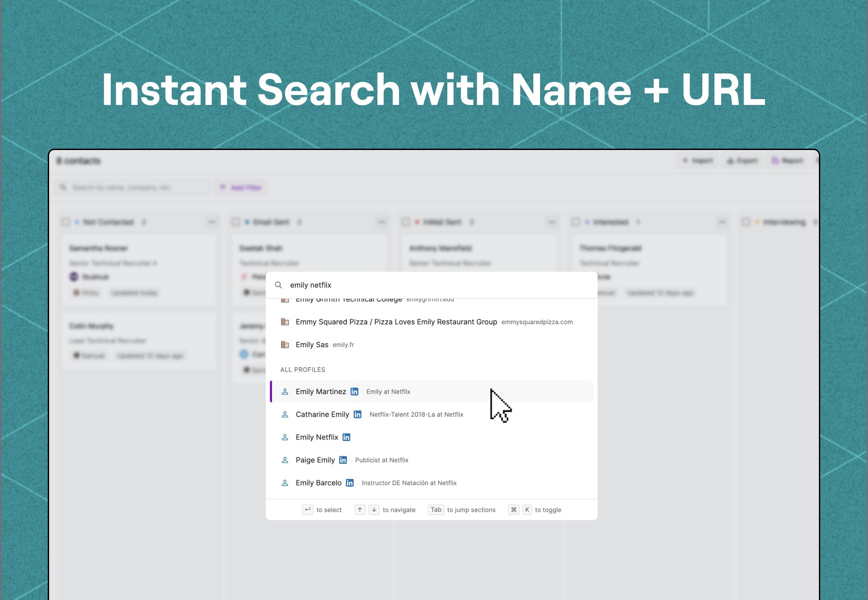Image resolution: width=868 pixels, height=600 pixels.
Task: Tick the Interested column checkbox
Action: [x=576, y=222]
